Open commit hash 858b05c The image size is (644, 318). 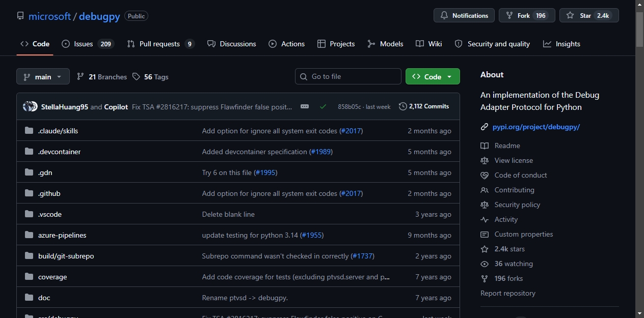350,107
